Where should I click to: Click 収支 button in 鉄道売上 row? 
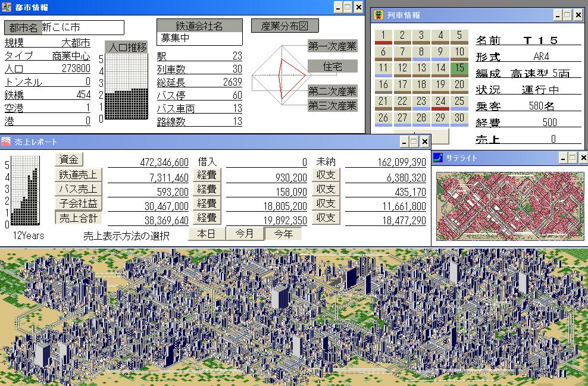pos(326,175)
